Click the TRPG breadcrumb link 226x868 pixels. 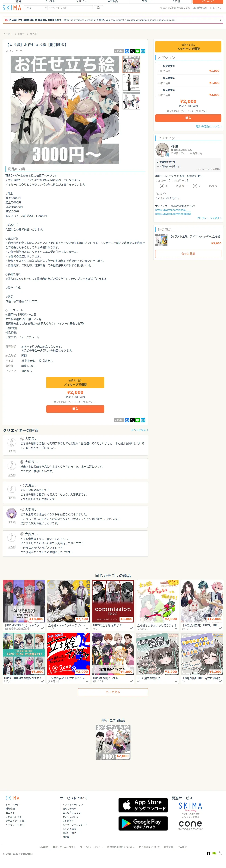pyautogui.click(x=21, y=34)
